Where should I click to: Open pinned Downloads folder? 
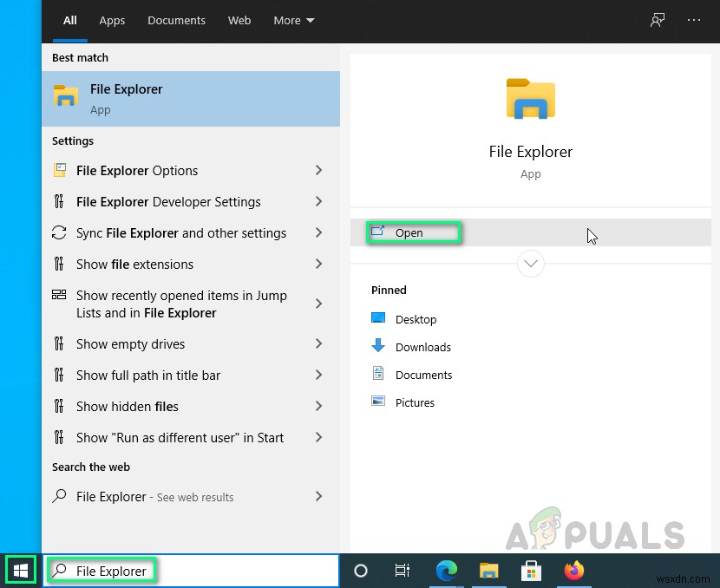(422, 347)
